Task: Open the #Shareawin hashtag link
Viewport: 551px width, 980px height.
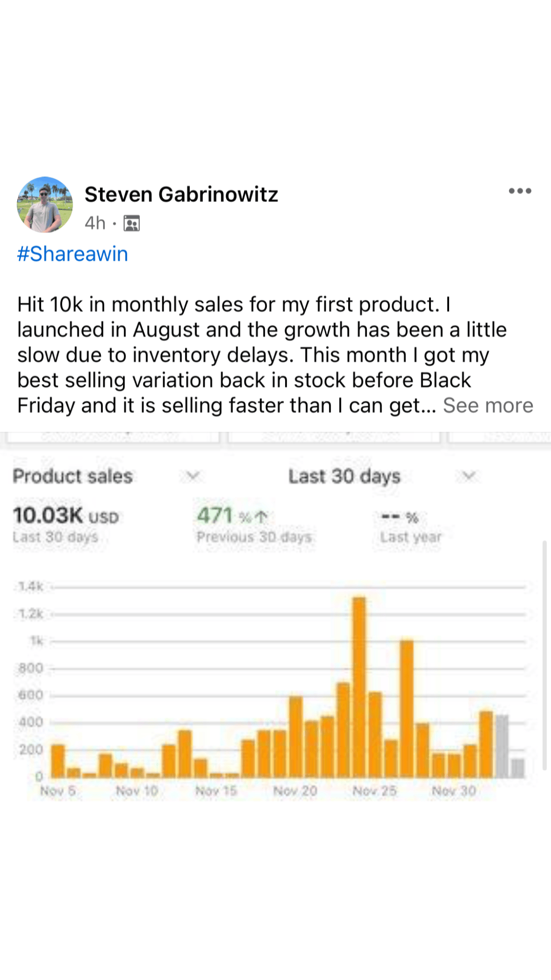Action: pos(73,254)
